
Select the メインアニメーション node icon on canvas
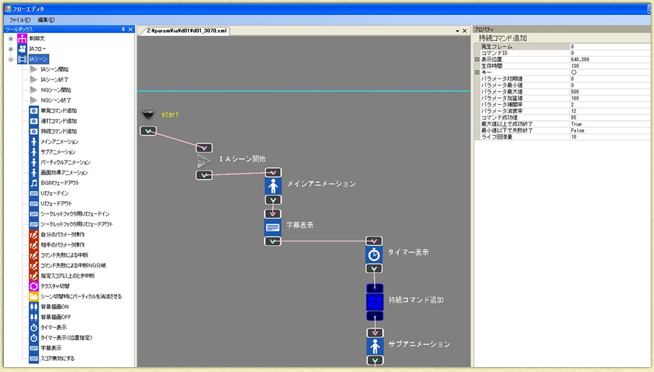coord(273,186)
